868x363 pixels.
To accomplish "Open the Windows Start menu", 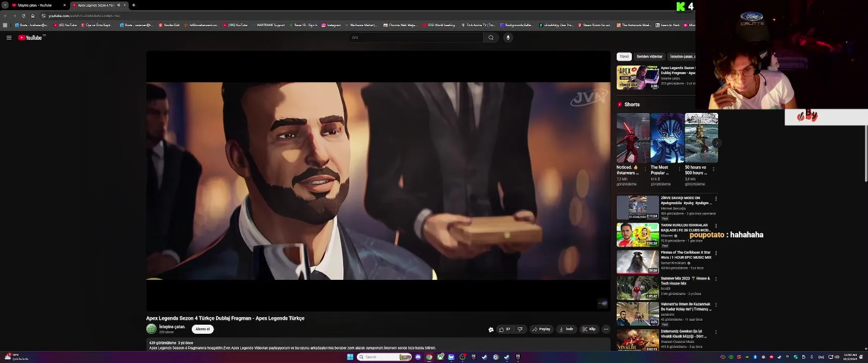I will point(350,357).
